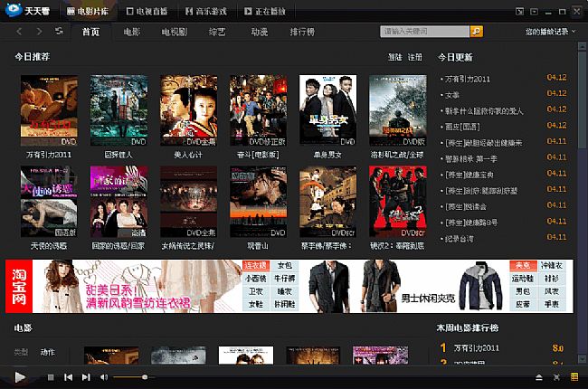
Task: Select the 电视剧 navigation item
Action: coord(175,32)
